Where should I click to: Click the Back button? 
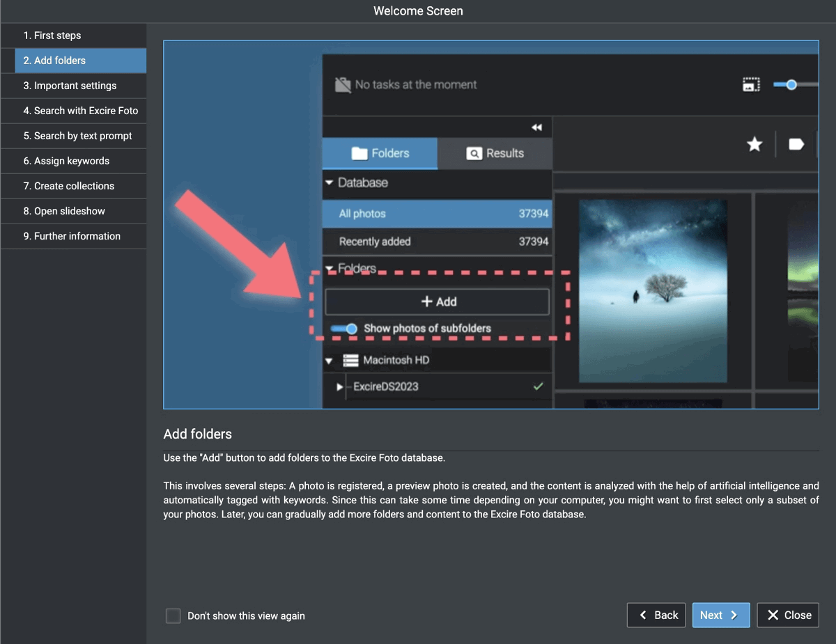pyautogui.click(x=656, y=615)
